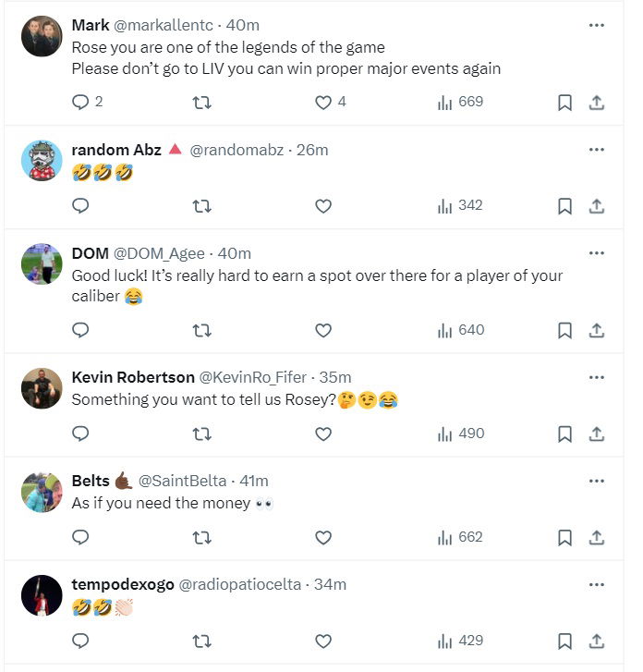Expand more options for Belts' tweet
Screen dimensions: 643x672
(x=596, y=481)
